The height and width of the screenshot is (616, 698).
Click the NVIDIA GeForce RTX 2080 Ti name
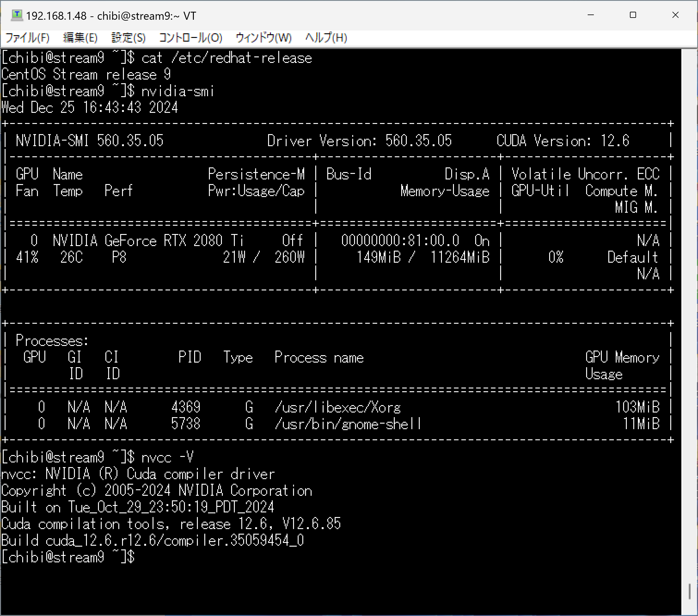[x=148, y=241]
